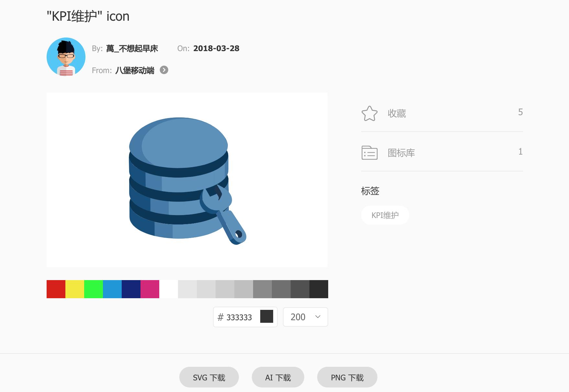The width and height of the screenshot is (569, 392).
Task: Click the author name 萬_不想起早床
Action: 133,48
